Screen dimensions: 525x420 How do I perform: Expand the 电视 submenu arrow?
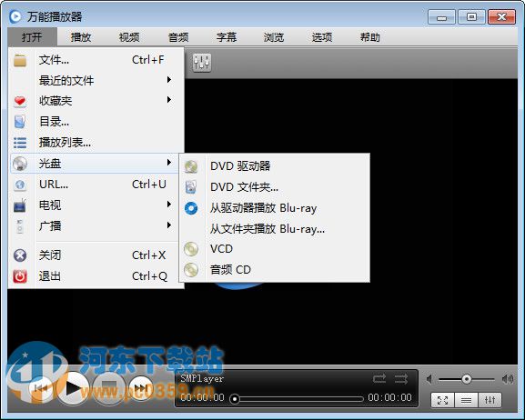pyautogui.click(x=169, y=205)
